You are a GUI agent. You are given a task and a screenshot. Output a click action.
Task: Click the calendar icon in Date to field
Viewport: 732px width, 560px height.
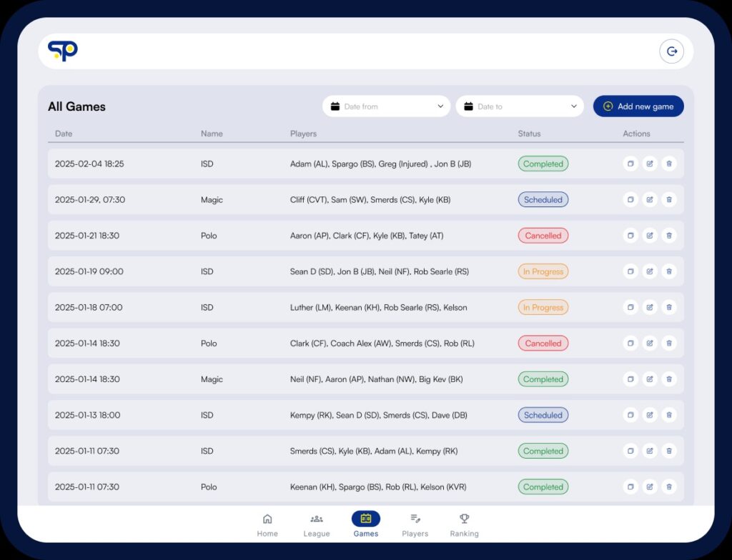469,106
